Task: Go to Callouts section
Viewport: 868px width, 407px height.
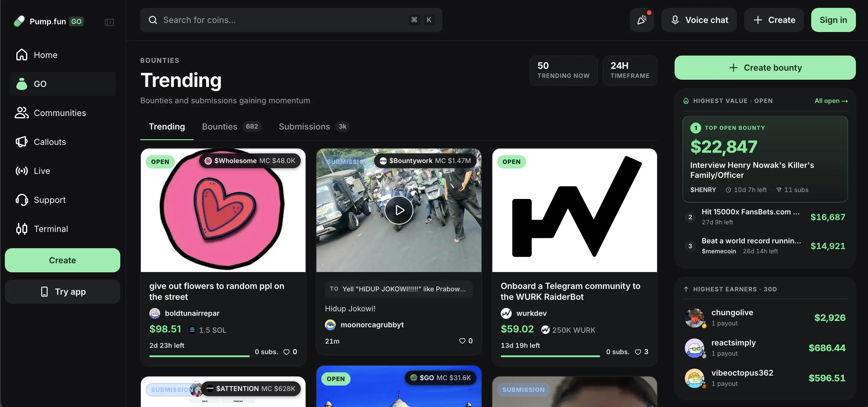Action: tap(63, 142)
